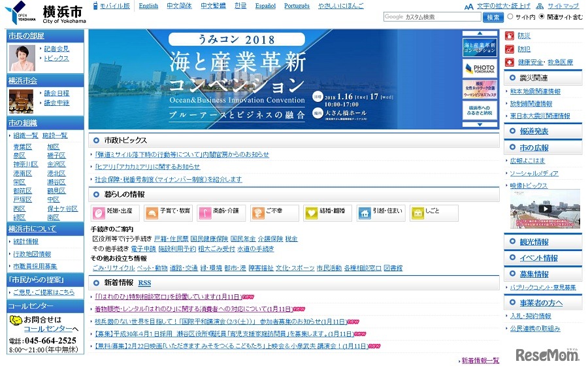Click the 海と産業革新コンベンション carousel thumbnail
Viewport: 588px width, 370px height.
coord(480,48)
